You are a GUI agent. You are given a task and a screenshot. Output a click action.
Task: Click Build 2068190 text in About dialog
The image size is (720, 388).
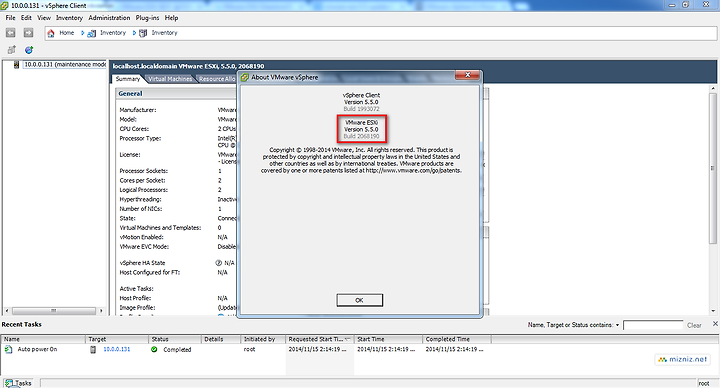click(x=361, y=136)
